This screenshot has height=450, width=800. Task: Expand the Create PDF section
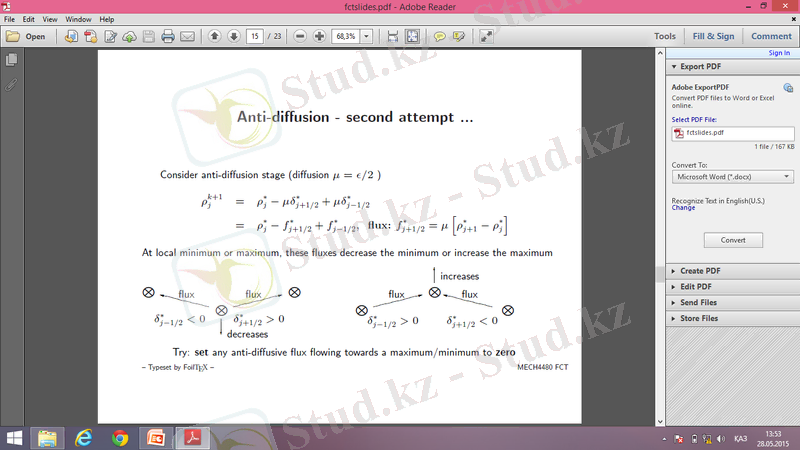pos(733,271)
